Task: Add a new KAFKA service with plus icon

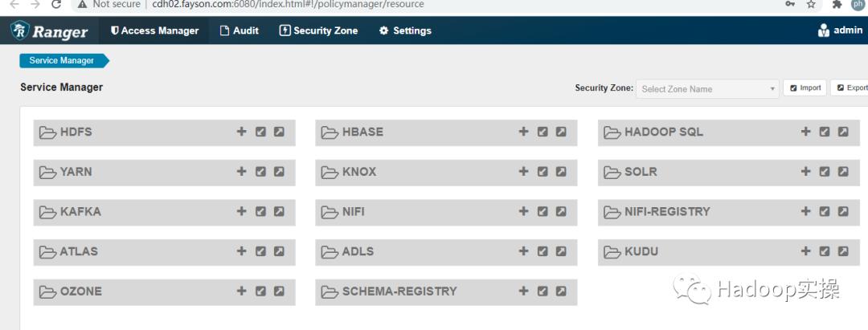Action: point(241,211)
